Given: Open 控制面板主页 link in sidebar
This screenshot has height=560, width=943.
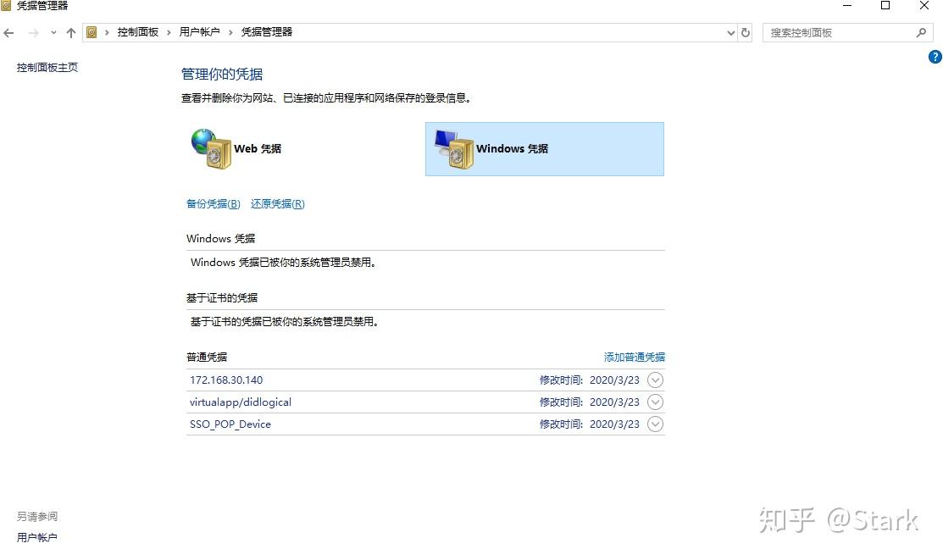Looking at the screenshot, I should coord(47,68).
